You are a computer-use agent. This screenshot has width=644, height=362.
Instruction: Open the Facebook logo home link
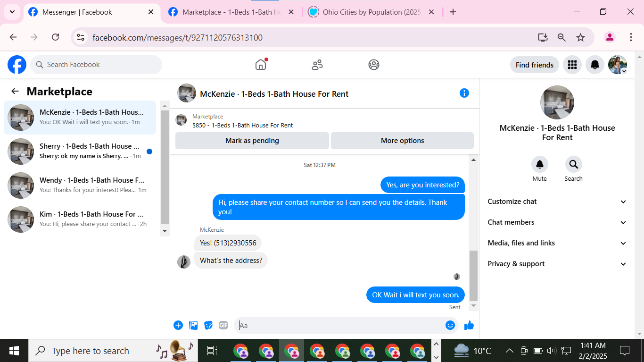pyautogui.click(x=17, y=65)
